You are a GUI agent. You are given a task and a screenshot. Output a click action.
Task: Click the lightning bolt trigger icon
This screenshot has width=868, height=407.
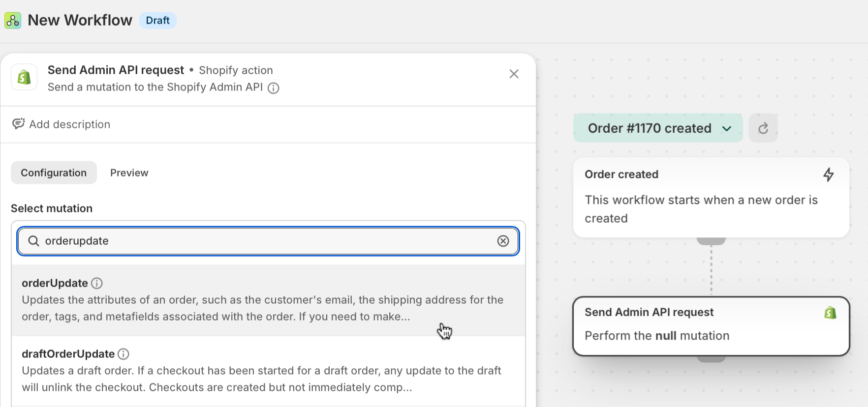829,174
